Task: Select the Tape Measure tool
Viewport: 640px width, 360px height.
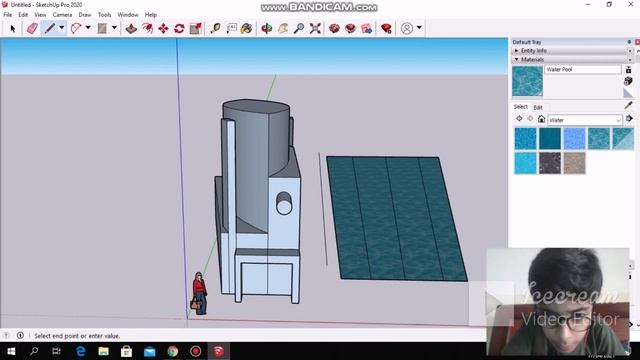Action: 215,28
